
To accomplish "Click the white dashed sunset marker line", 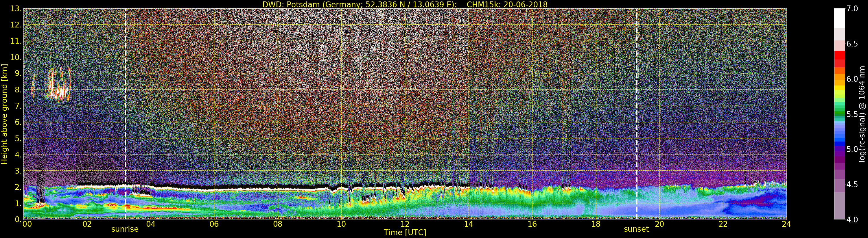I will 637,114.
